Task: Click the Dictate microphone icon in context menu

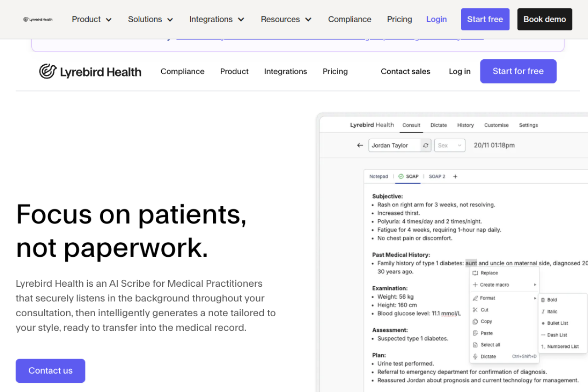Action: [x=475, y=357]
